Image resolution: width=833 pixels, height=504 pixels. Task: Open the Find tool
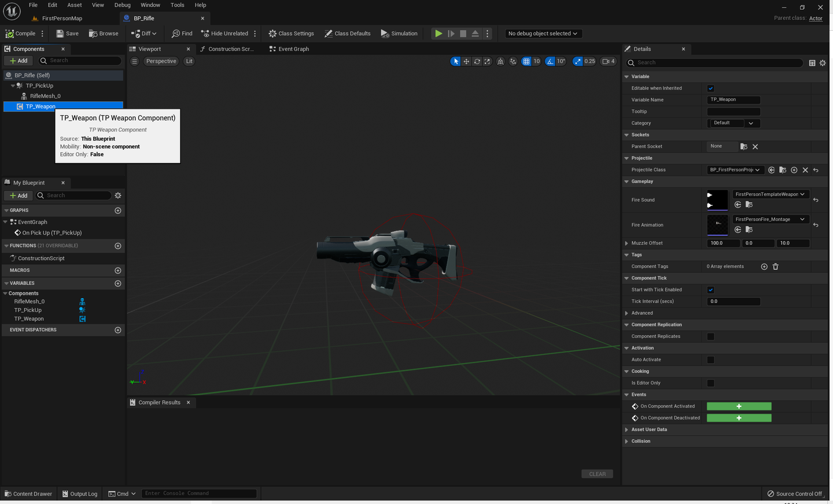pos(182,33)
